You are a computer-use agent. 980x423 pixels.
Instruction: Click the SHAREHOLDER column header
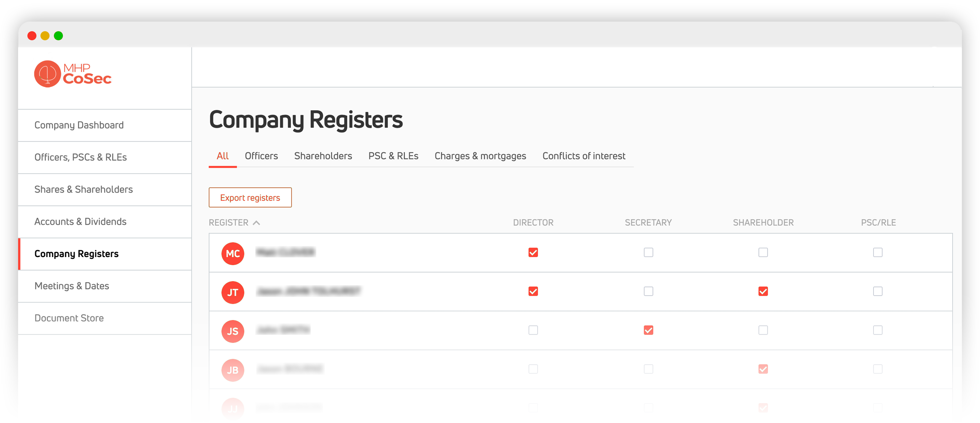pos(763,223)
